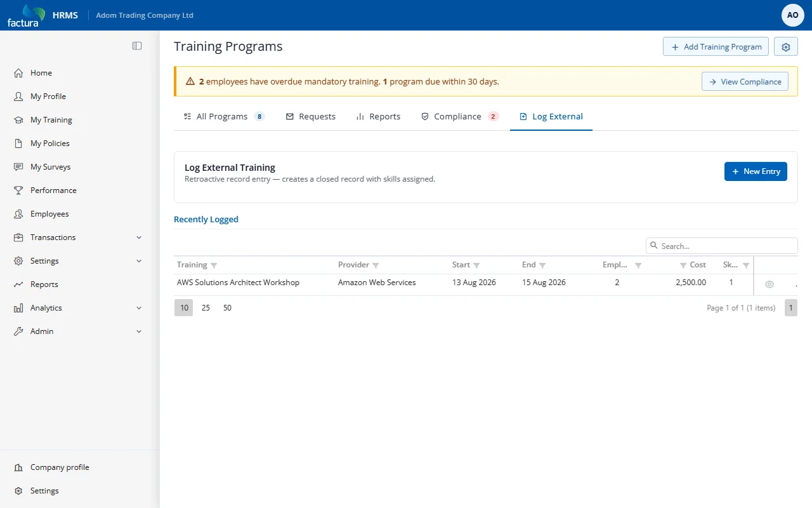This screenshot has width=812, height=508.
Task: Go to page 1 in pager
Action: [791, 308]
